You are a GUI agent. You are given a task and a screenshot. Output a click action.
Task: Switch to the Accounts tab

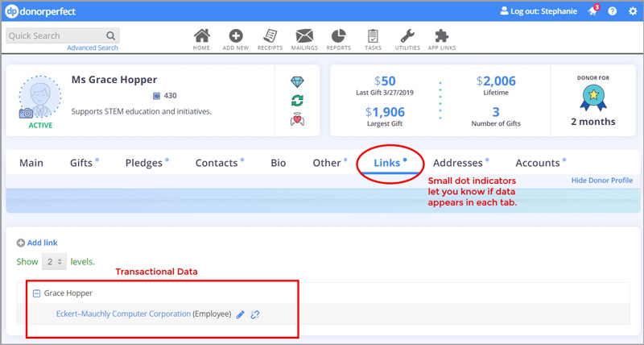(x=538, y=163)
